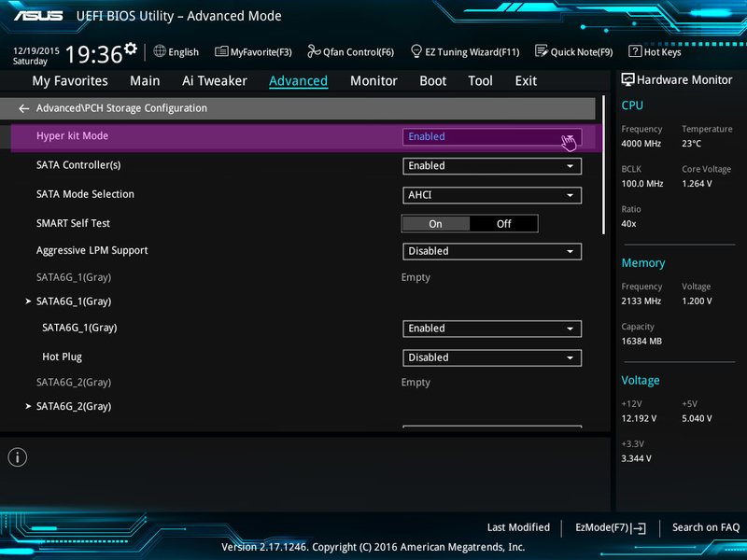
Task: Click the CPU temperature value 23°C
Action: point(691,144)
